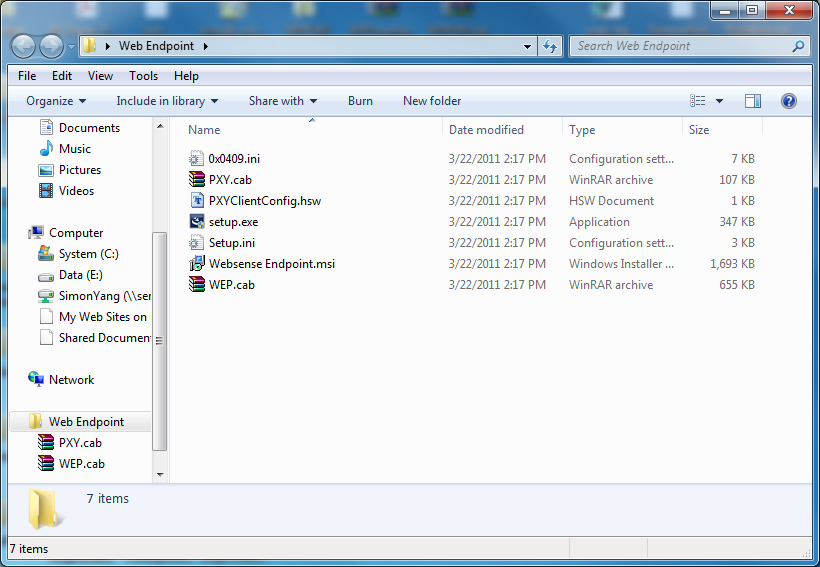This screenshot has width=820, height=567.
Task: Click the PXY.cab archive icon in file list
Action: (x=196, y=179)
